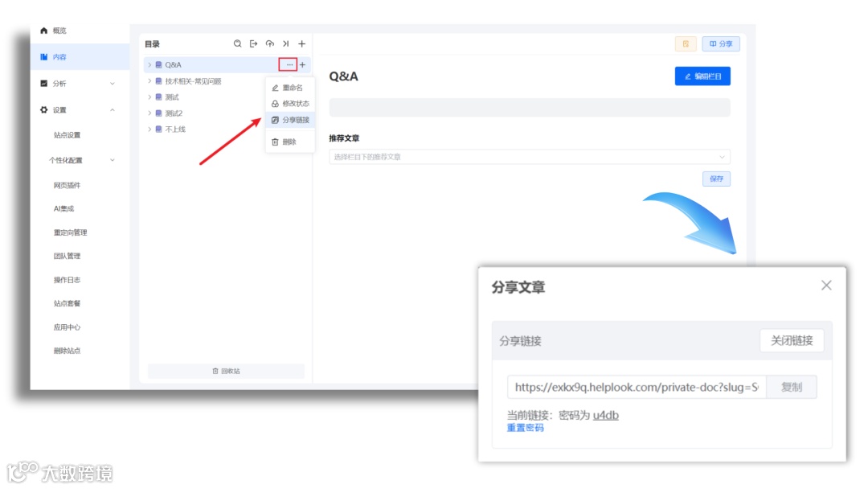Open the search icon in the 目录 panel
Image resolution: width=868 pixels, height=489 pixels.
click(237, 43)
